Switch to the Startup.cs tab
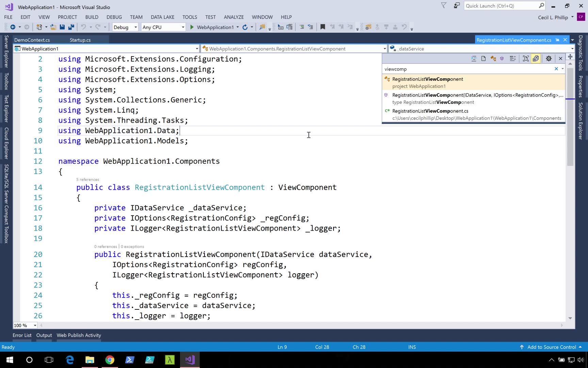 click(x=80, y=40)
